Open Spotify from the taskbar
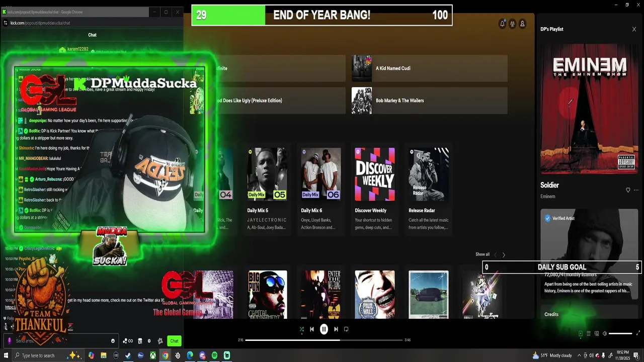 [x=214, y=355]
